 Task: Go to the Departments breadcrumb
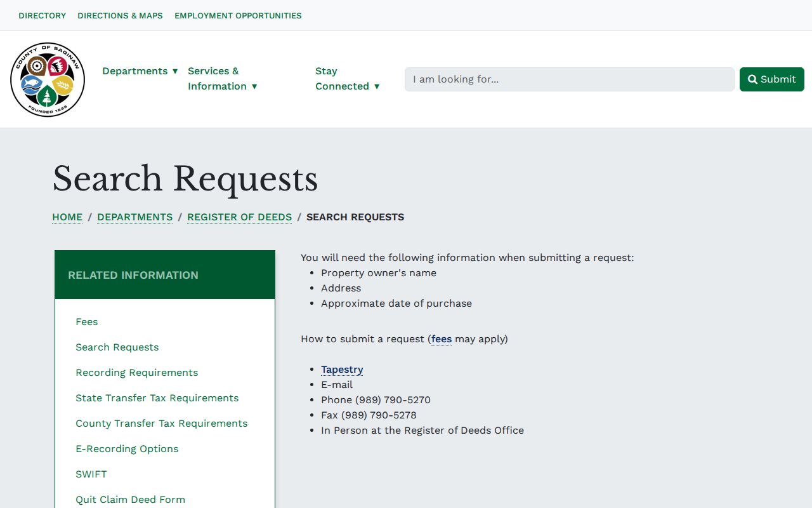click(134, 217)
